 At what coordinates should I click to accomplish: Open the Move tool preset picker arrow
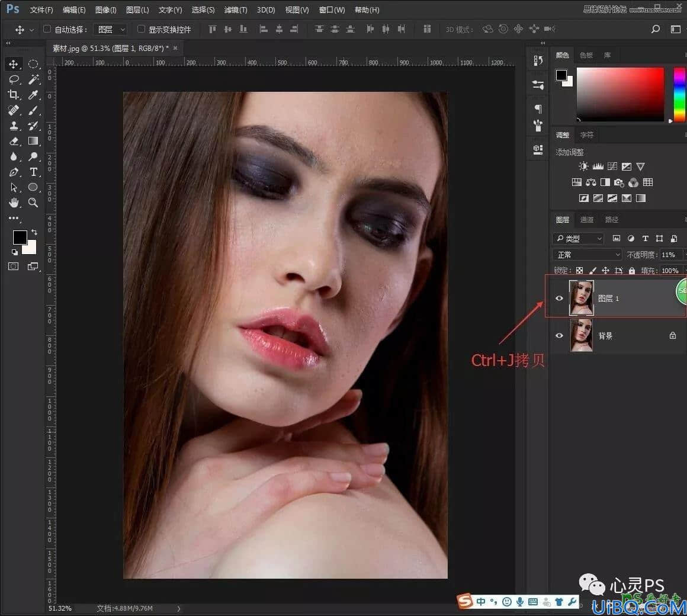pyautogui.click(x=31, y=30)
